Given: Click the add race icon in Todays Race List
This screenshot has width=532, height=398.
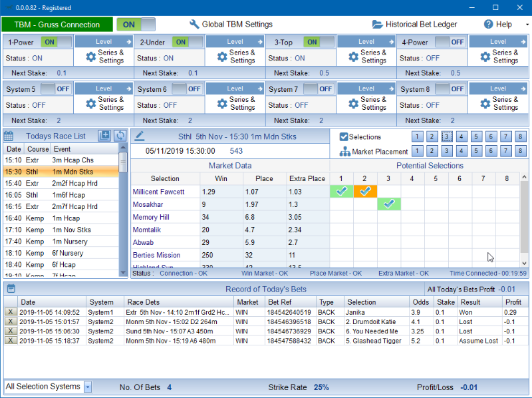Looking at the screenshot, I should coord(104,136).
